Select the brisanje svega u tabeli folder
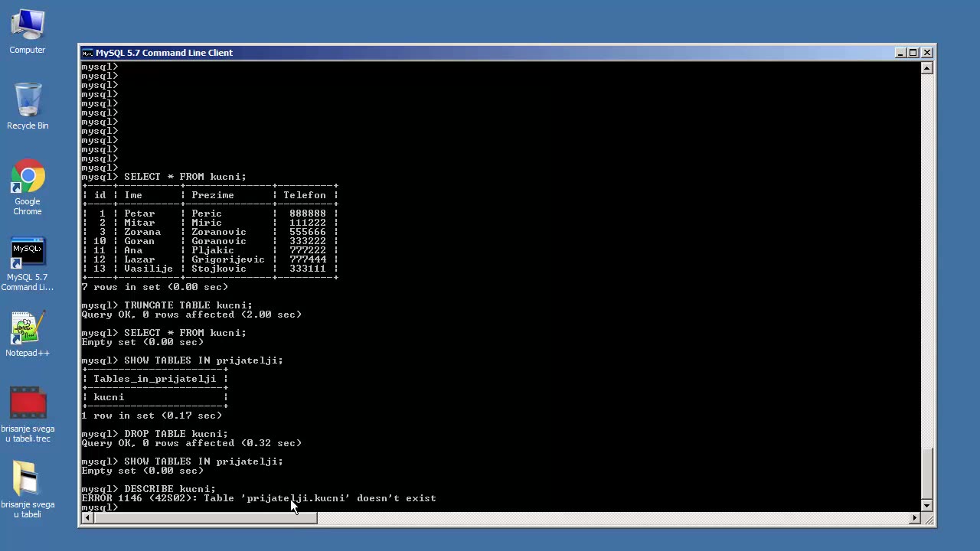 coord(28,490)
